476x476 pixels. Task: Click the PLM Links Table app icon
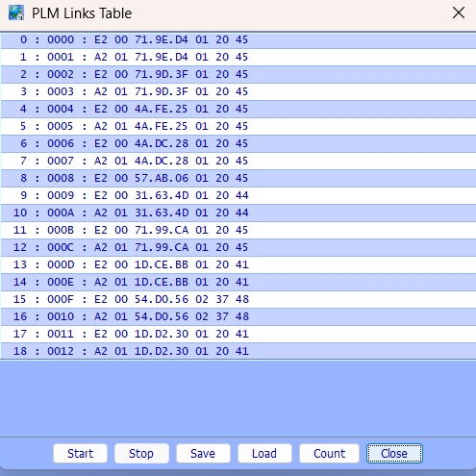coord(16,13)
